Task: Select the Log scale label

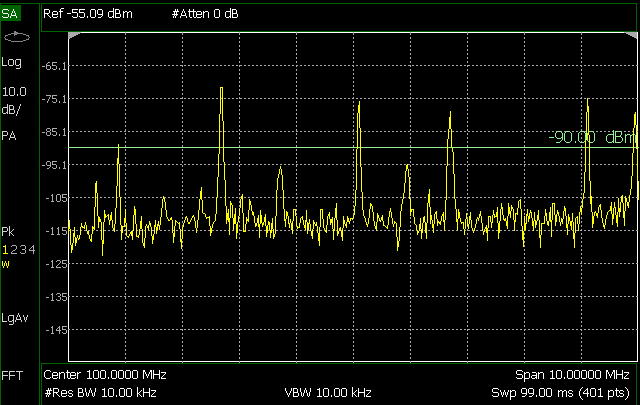Action: [x=11, y=62]
